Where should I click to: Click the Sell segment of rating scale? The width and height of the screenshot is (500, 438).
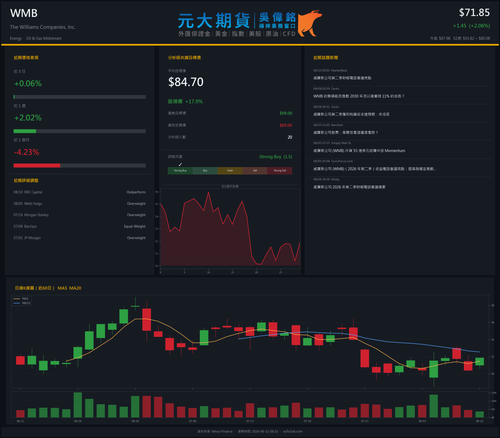255,171
